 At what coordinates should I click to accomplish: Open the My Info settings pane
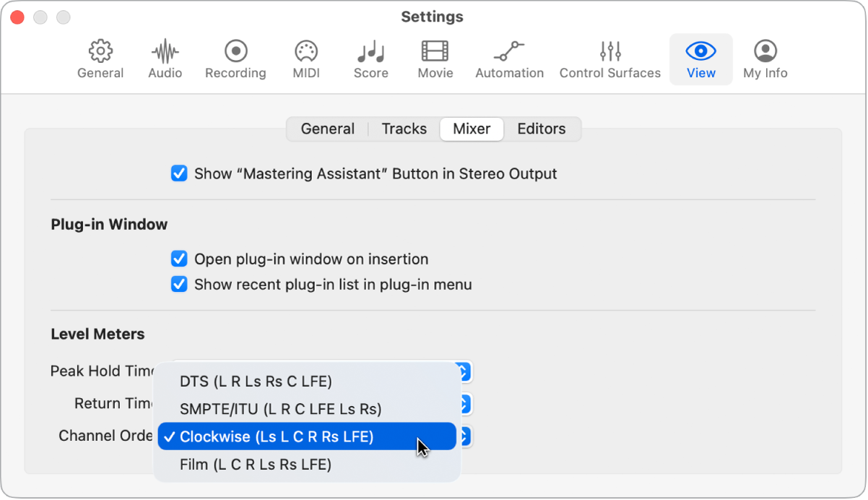coord(764,59)
